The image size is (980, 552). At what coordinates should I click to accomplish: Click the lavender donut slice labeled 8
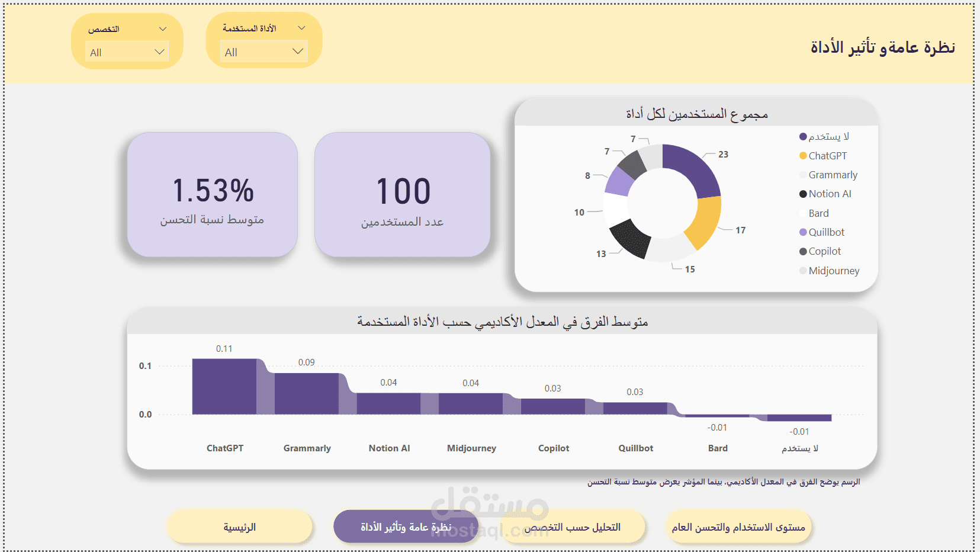click(x=618, y=182)
